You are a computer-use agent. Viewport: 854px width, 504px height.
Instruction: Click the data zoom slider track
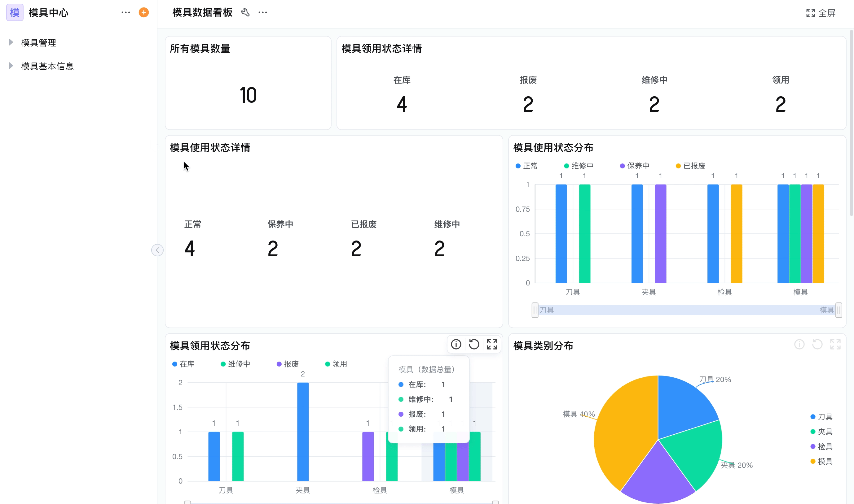(687, 310)
